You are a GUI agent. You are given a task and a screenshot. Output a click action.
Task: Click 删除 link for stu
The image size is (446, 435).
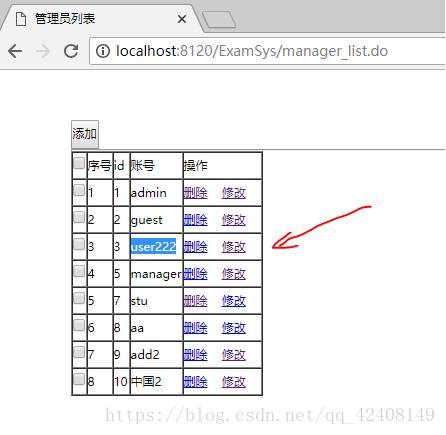[x=195, y=301]
